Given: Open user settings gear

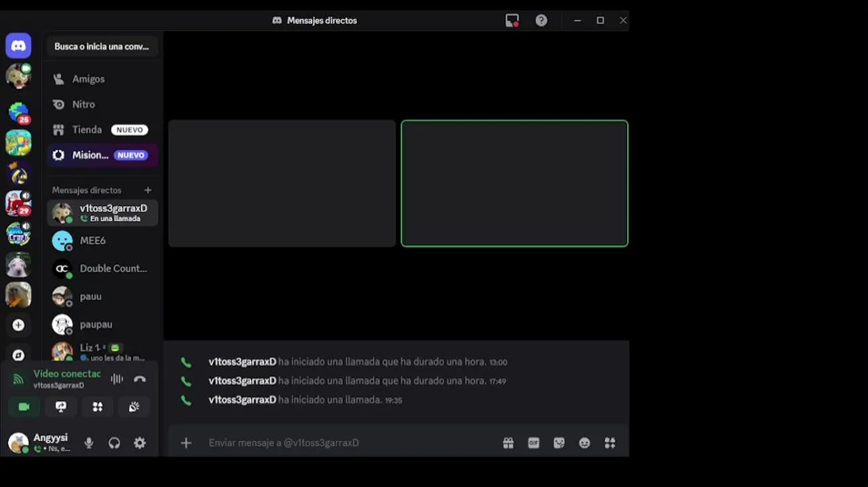Looking at the screenshot, I should 140,443.
